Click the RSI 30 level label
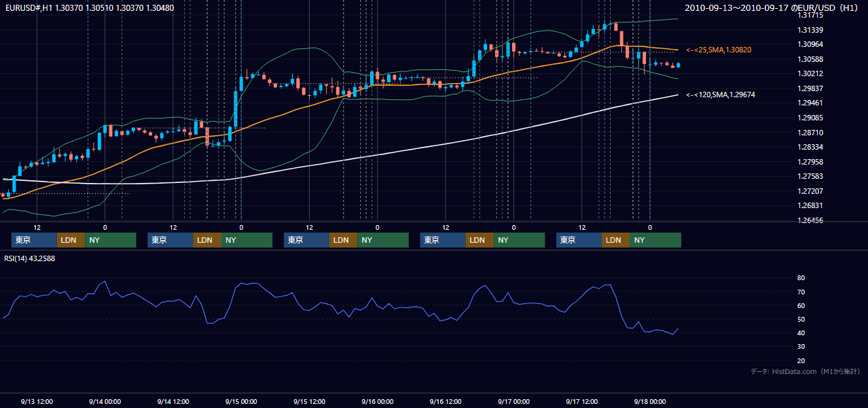Viewport: 868px width, 408px height. (x=801, y=347)
